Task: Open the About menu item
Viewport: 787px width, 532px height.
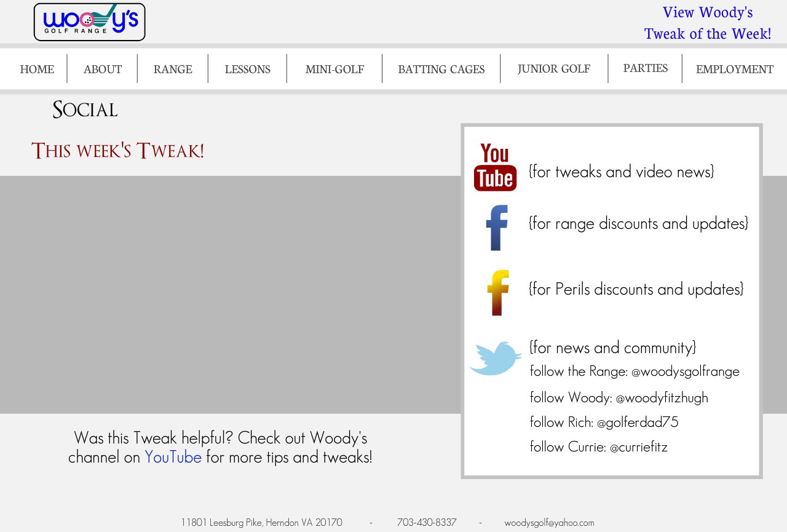Action: (x=103, y=69)
